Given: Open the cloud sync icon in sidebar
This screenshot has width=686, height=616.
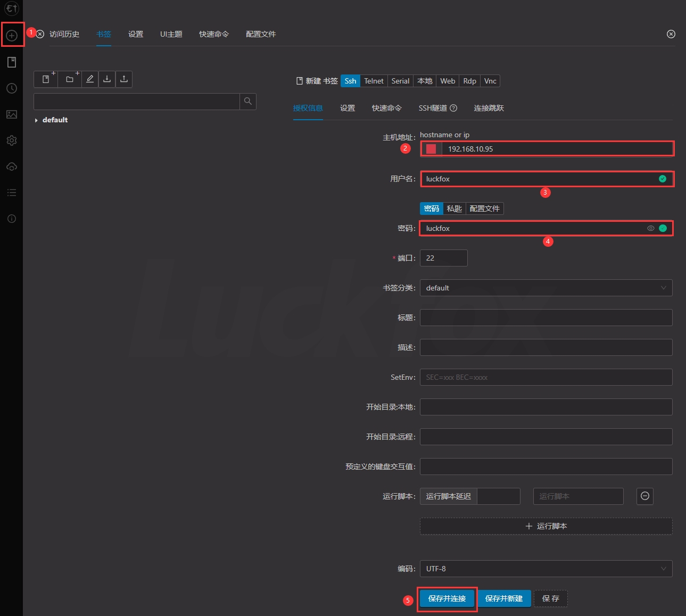Looking at the screenshot, I should pos(12,167).
